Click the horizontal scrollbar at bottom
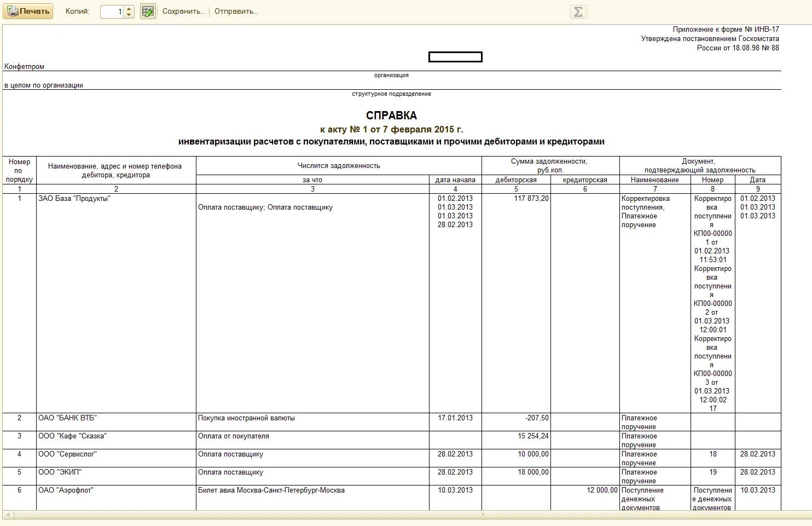Viewport: 812px width, 526px height. (x=406, y=515)
